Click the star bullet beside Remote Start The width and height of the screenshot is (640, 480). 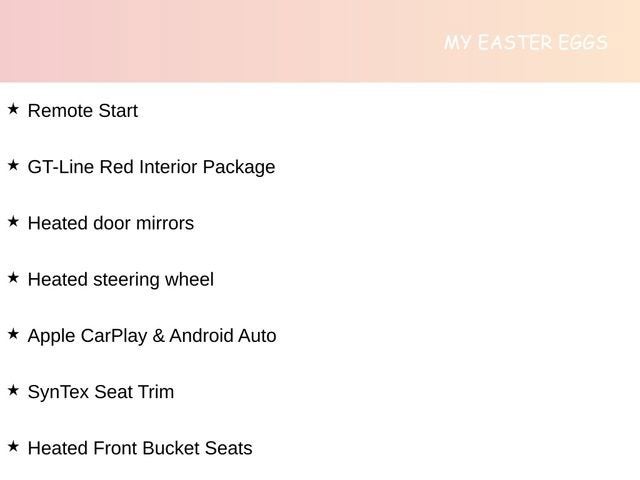pyautogui.click(x=13, y=109)
